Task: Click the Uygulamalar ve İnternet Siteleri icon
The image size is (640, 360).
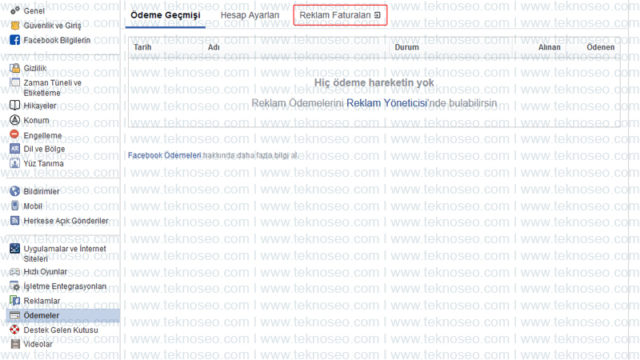Action: click(x=15, y=248)
